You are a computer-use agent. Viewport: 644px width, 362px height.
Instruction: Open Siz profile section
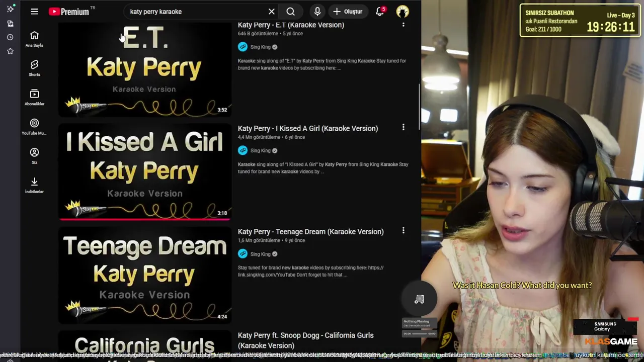(x=34, y=155)
